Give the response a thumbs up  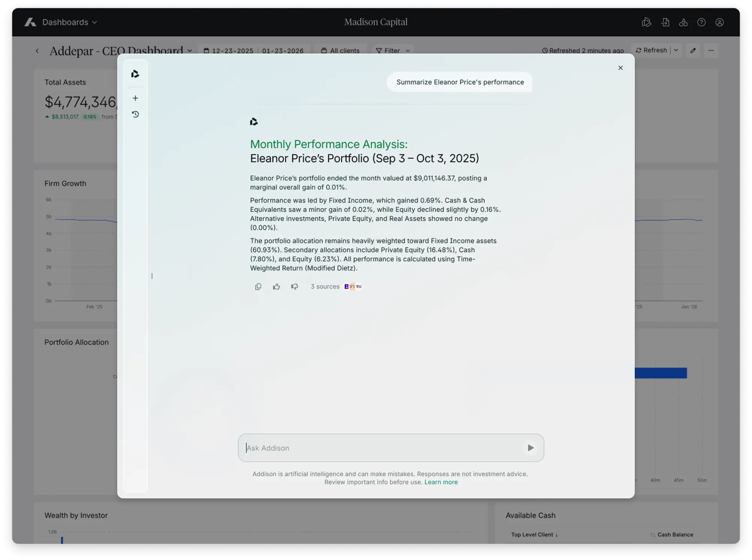pos(276,287)
